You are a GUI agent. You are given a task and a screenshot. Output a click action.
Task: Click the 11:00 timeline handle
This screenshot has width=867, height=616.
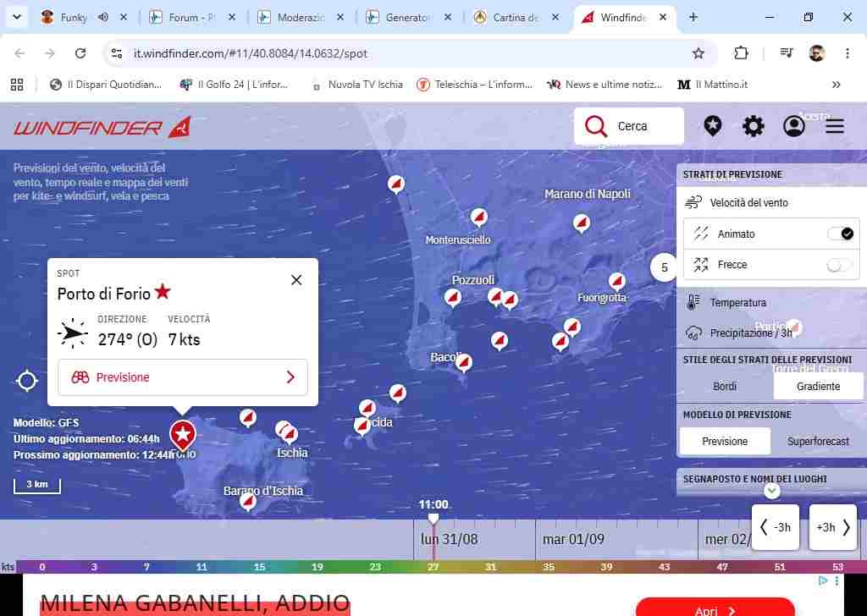[x=433, y=518]
